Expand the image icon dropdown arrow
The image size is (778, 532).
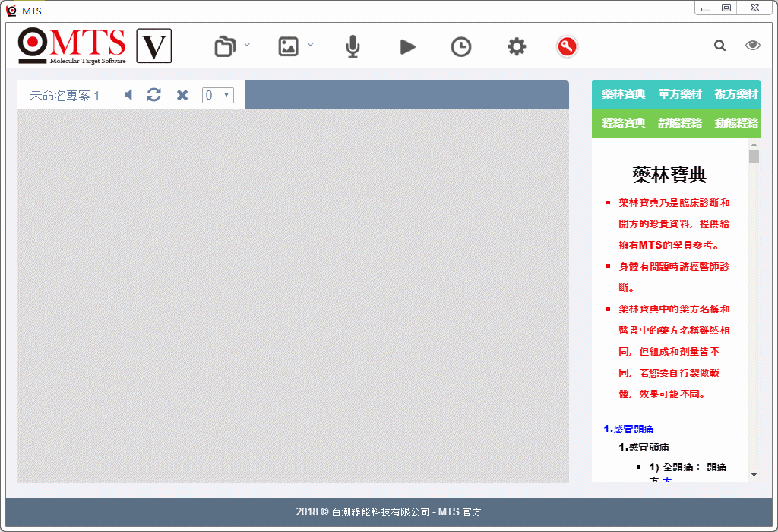tap(310, 46)
